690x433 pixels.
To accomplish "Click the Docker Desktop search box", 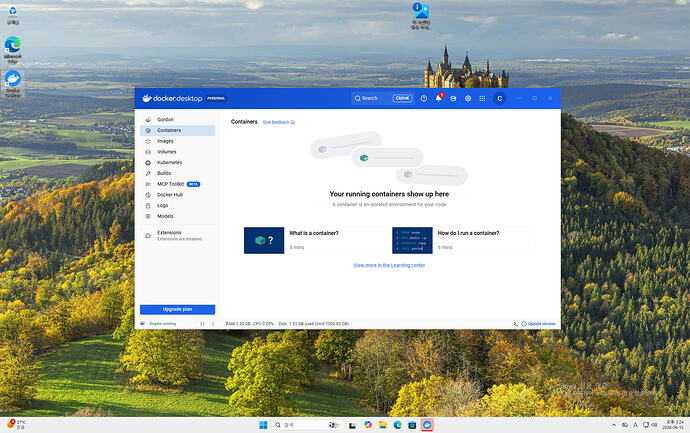I will 382,98.
